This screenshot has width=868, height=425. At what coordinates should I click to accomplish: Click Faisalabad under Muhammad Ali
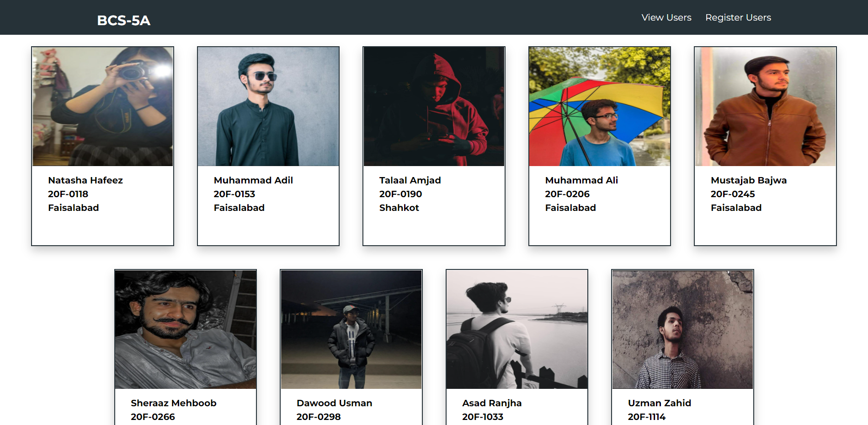[x=570, y=208]
